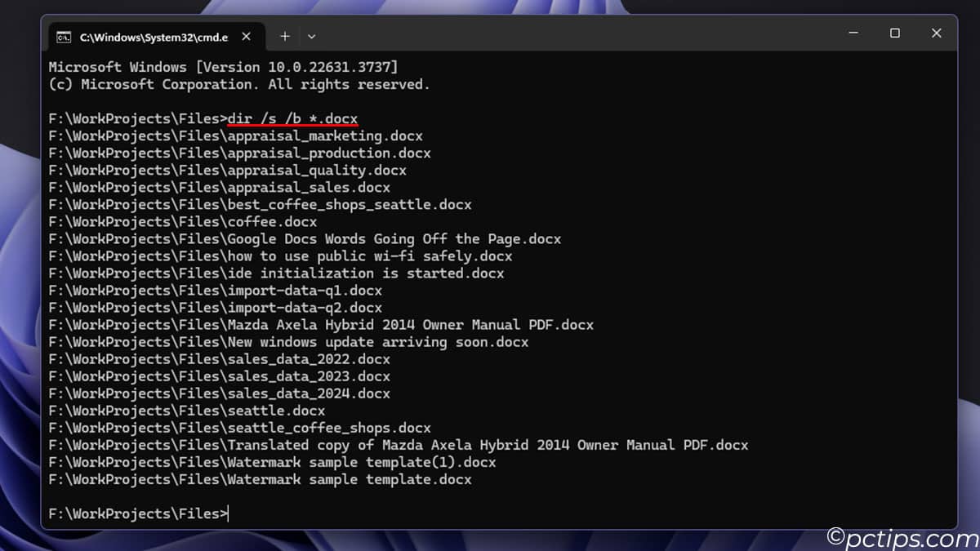Click the best_coffee_shops_seattle.docx output line
This screenshot has height=551, width=980.
(260, 204)
